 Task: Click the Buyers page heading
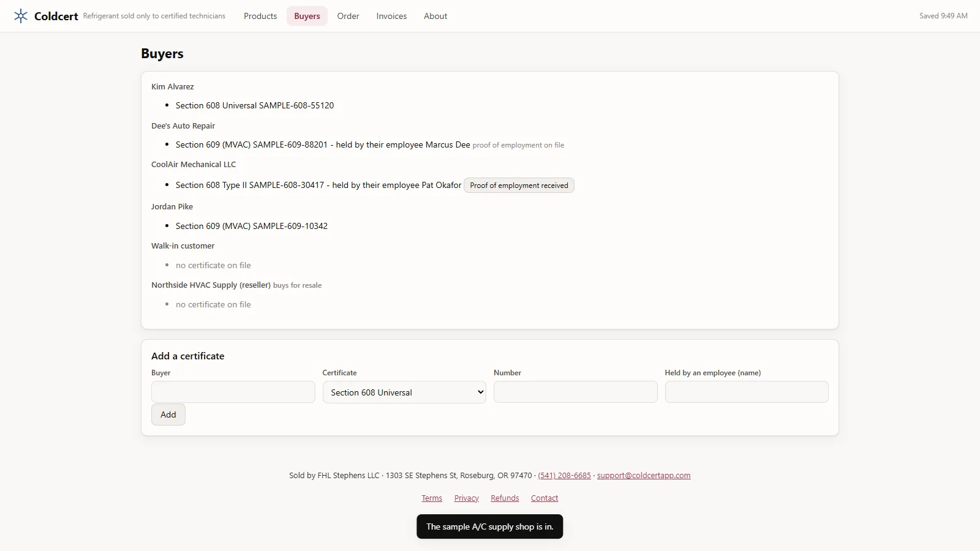point(162,54)
